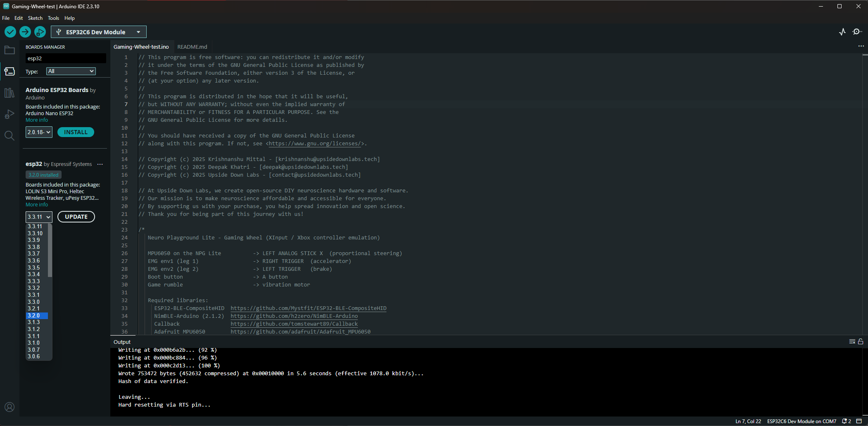Click Ln 7, Col 22 status indicator
The height and width of the screenshot is (426, 868).
(x=748, y=421)
